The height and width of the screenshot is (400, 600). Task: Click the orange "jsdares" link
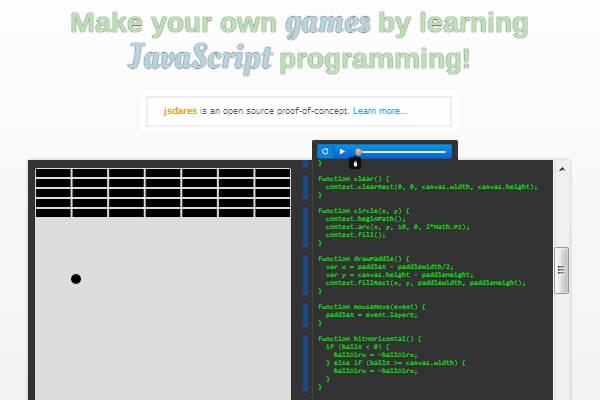click(180, 111)
